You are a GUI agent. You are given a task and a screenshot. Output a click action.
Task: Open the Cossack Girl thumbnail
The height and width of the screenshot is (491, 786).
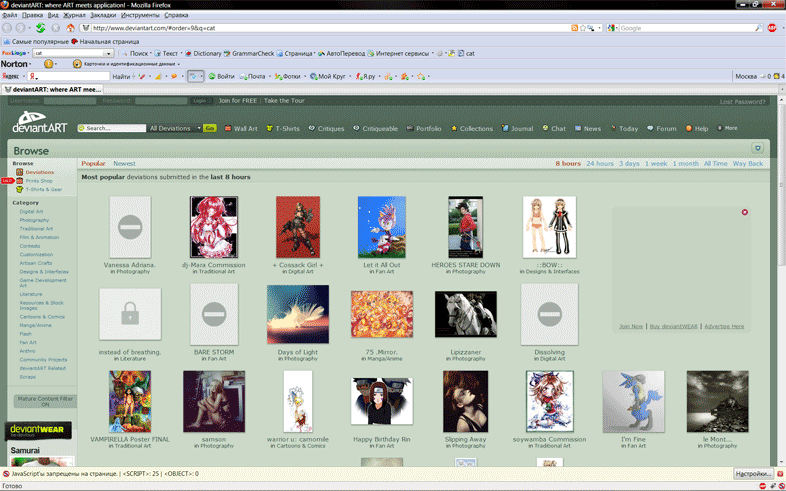click(298, 228)
